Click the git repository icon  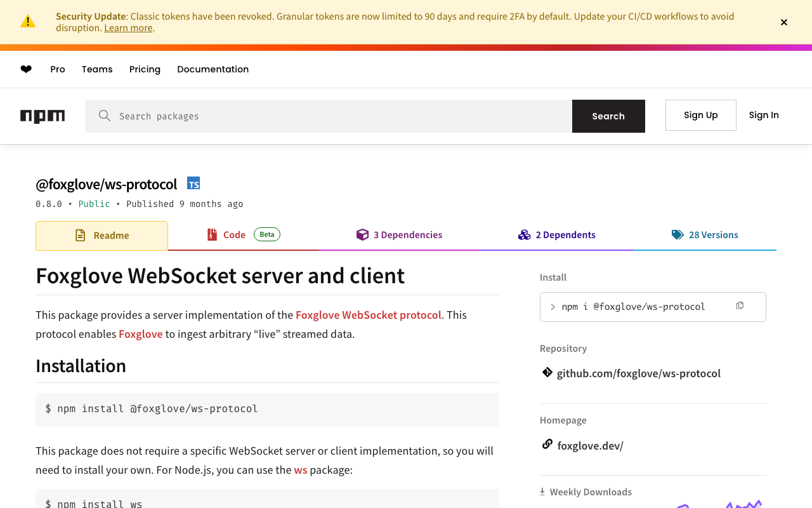click(x=547, y=373)
